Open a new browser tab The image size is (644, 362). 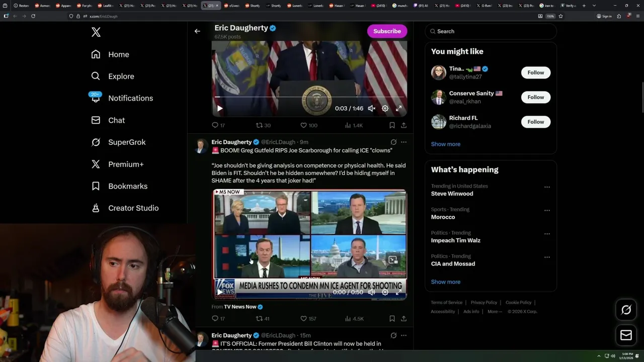click(584, 6)
